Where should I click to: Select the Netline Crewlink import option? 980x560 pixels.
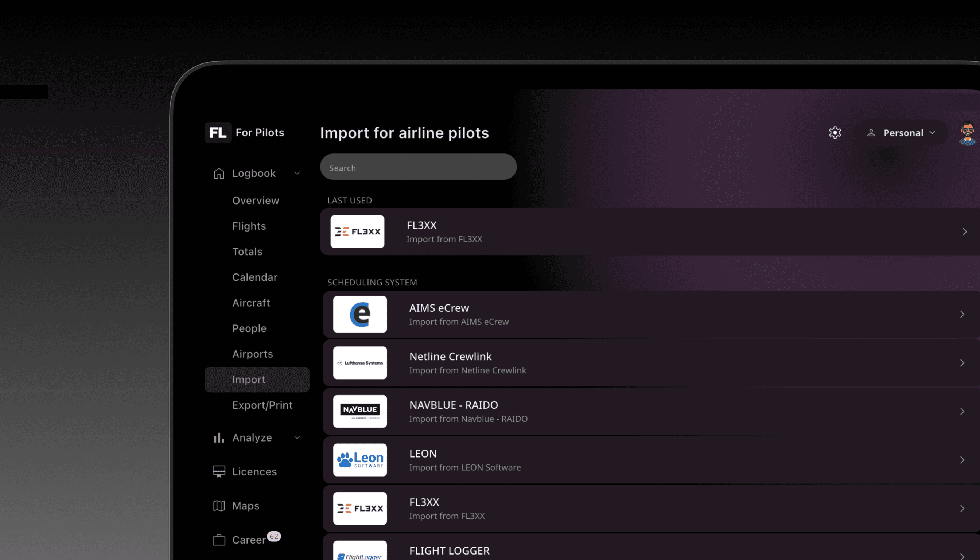coord(577,362)
